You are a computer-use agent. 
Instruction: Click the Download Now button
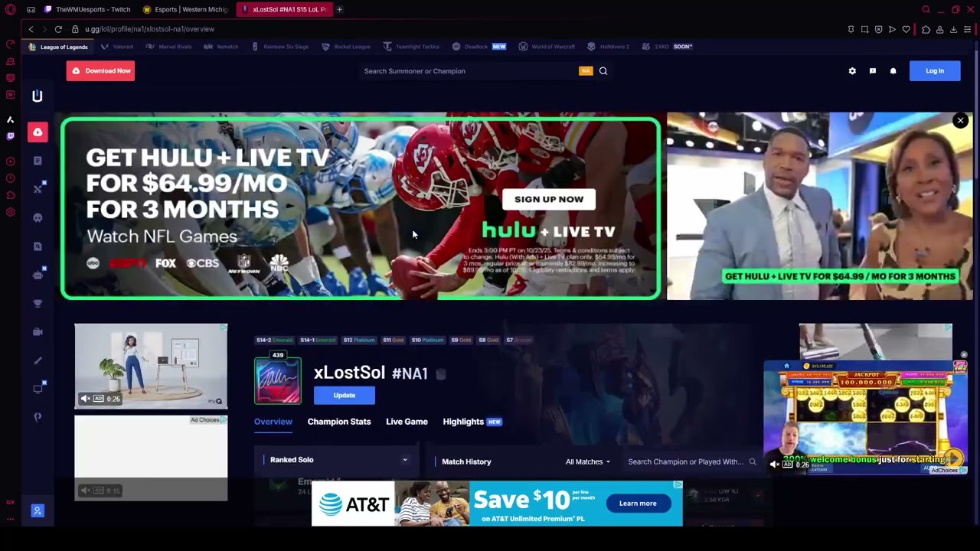coord(100,71)
